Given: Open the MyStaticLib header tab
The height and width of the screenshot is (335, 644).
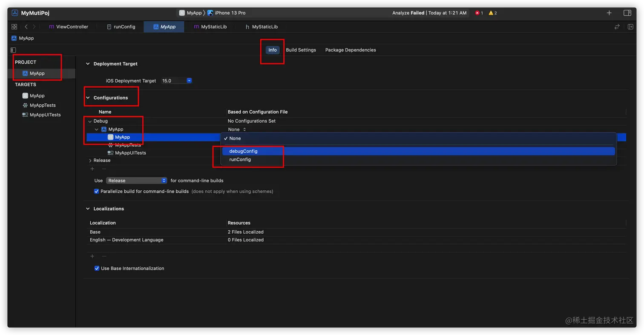Looking at the screenshot, I should [262, 26].
